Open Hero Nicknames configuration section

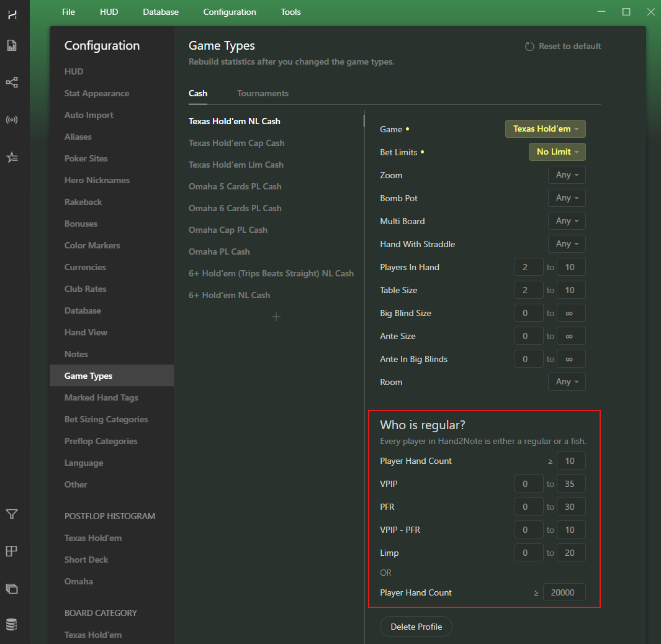click(x=97, y=180)
